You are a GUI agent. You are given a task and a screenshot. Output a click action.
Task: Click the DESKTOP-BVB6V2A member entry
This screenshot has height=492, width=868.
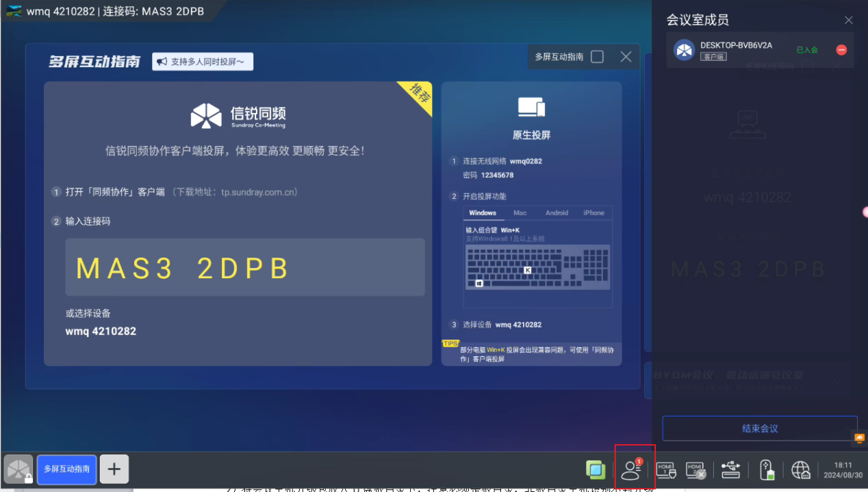tap(760, 50)
